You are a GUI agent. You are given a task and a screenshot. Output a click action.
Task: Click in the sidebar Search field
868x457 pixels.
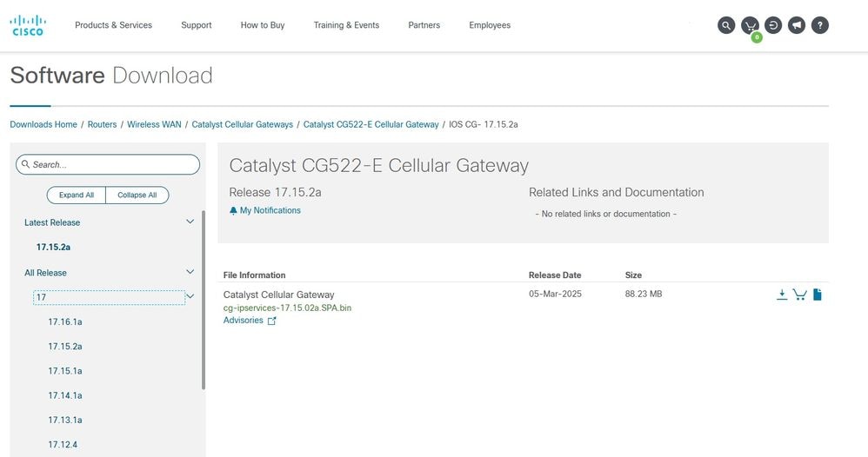[x=108, y=164]
